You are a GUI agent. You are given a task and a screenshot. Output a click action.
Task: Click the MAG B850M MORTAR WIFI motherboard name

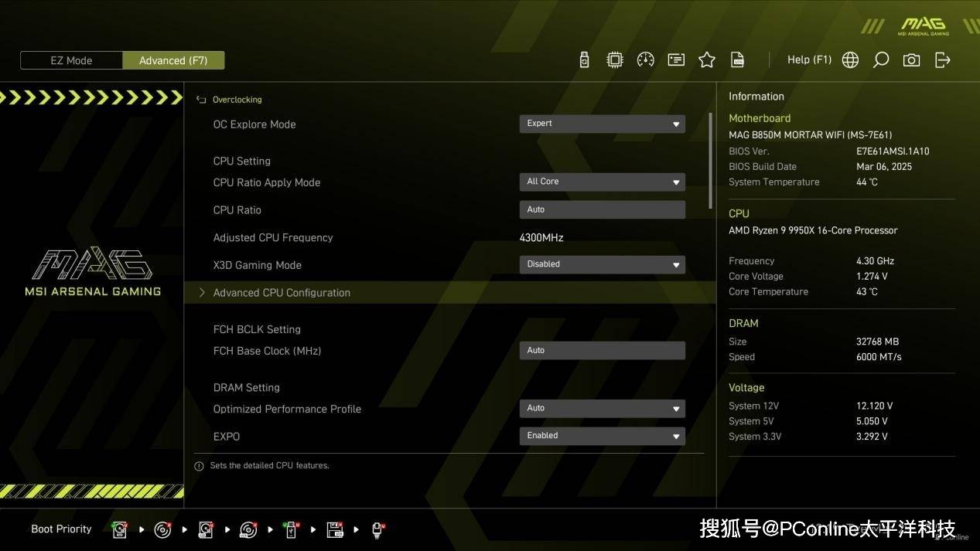tap(810, 135)
